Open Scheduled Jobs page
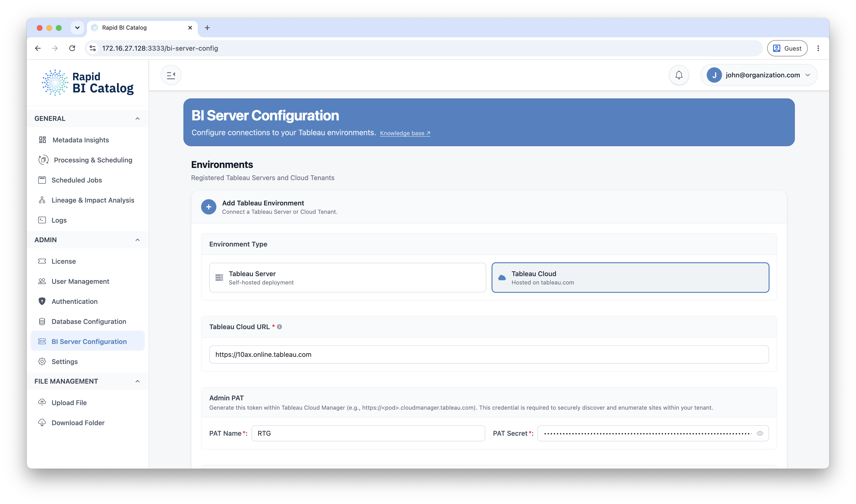This screenshot has width=856, height=504. click(88, 180)
